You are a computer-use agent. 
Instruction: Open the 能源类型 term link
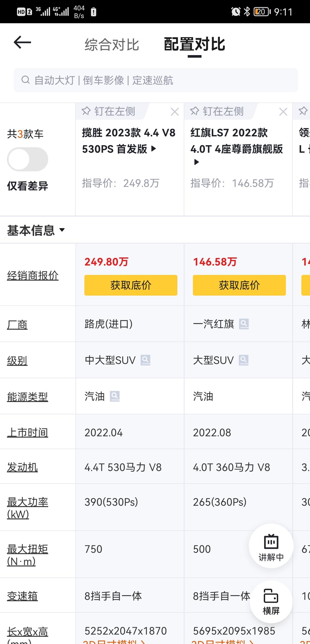point(28,397)
